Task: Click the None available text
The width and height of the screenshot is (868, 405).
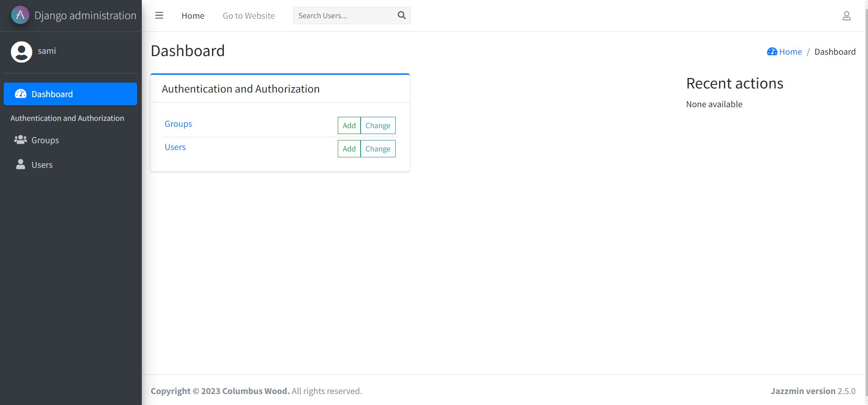Action: tap(714, 104)
